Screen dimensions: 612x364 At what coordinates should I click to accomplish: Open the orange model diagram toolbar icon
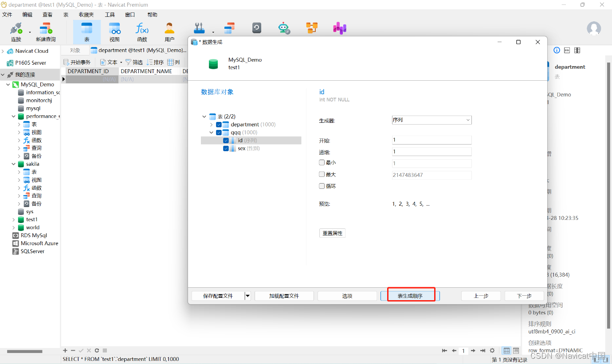point(312,28)
